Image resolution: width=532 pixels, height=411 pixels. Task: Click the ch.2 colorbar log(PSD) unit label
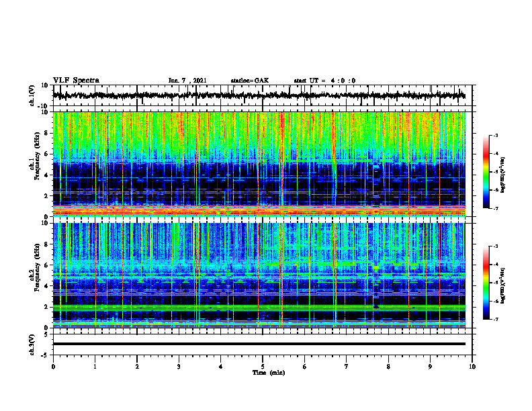point(502,285)
